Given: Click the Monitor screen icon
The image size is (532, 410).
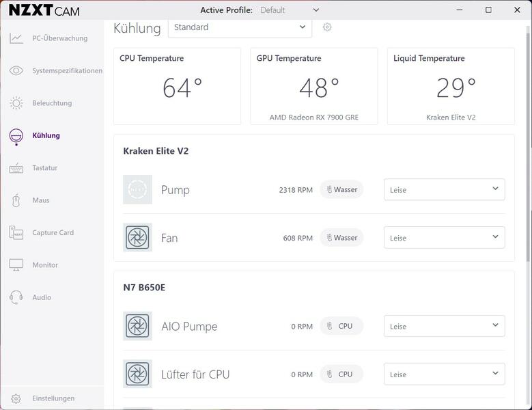Looking at the screenshot, I should click(x=16, y=265).
